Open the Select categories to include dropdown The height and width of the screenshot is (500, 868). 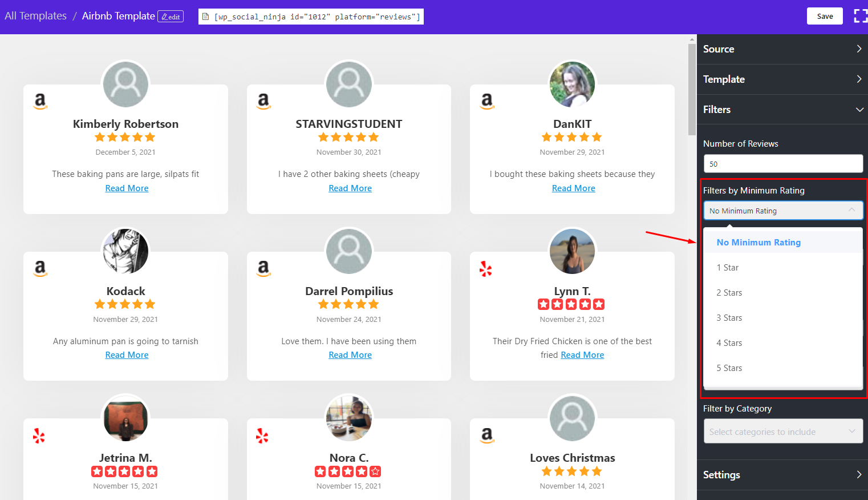pos(782,432)
